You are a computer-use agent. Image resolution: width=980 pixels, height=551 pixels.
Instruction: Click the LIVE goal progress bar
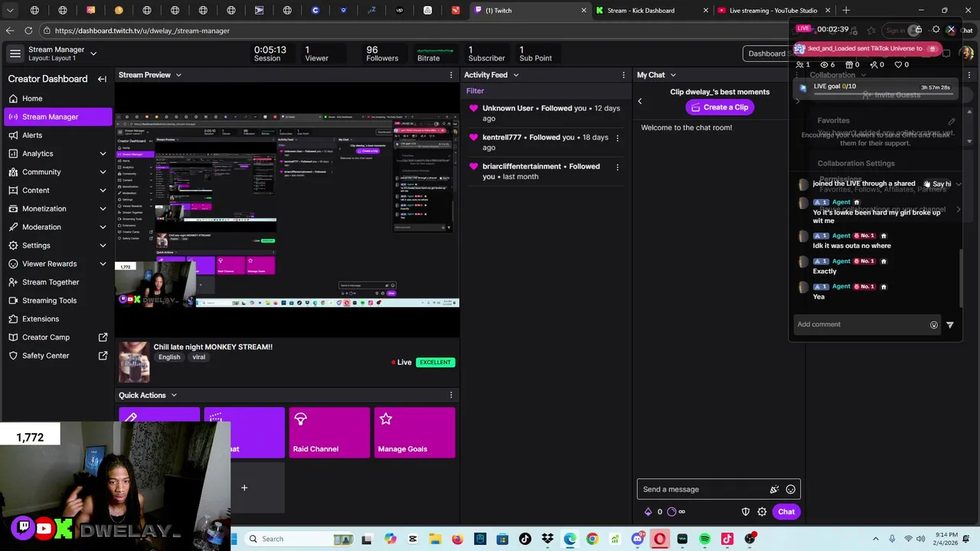point(882,93)
